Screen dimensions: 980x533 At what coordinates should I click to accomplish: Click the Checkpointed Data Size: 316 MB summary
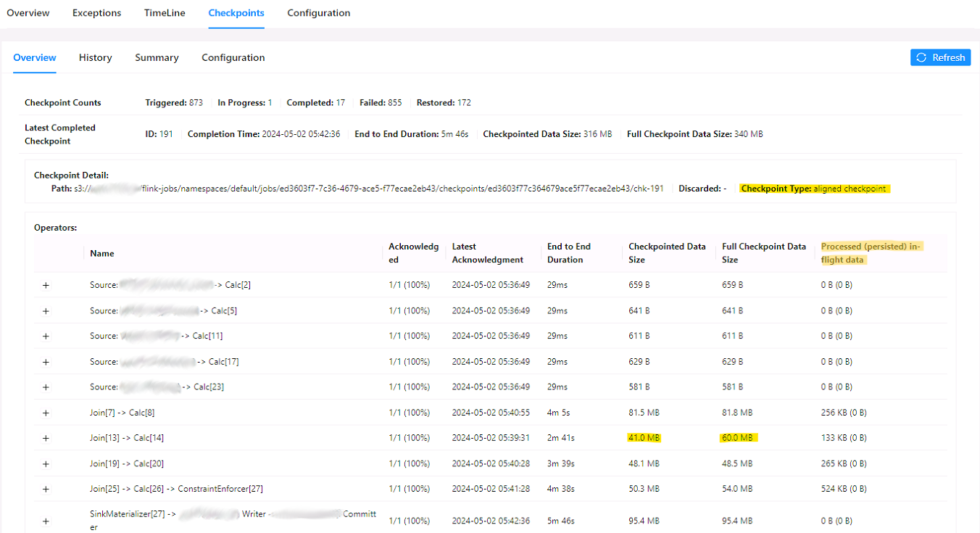pos(547,134)
